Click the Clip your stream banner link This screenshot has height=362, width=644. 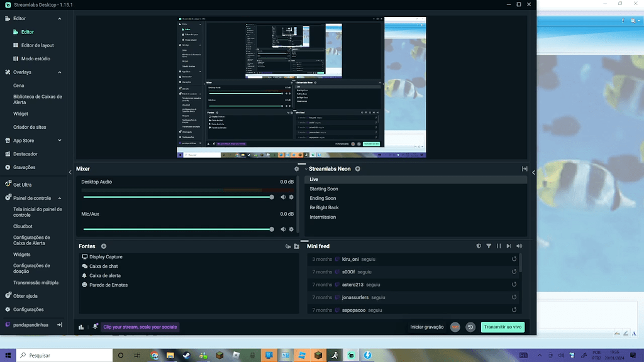click(140, 327)
